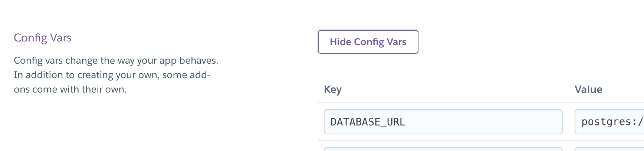Click the Config Vars section heading
644x151 pixels.
click(x=43, y=38)
